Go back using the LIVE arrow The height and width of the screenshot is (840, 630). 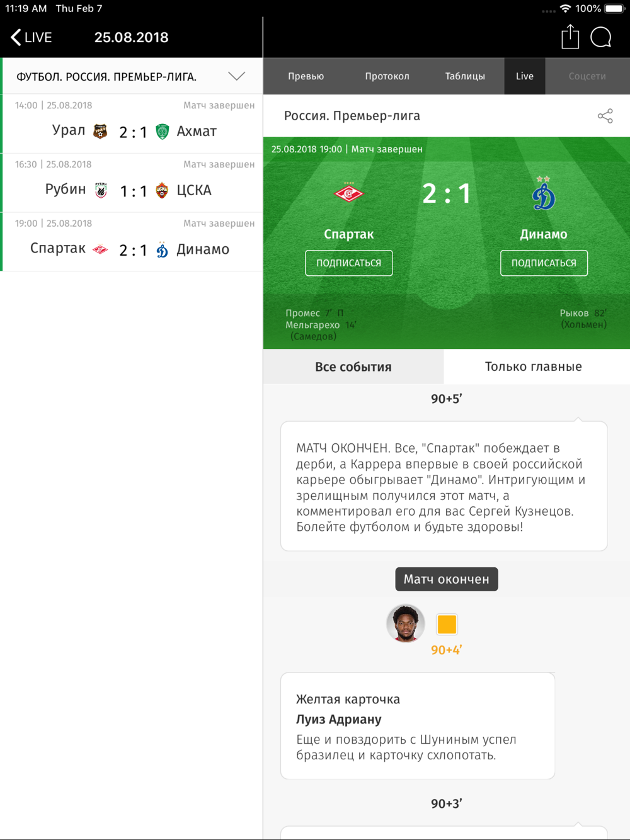31,37
